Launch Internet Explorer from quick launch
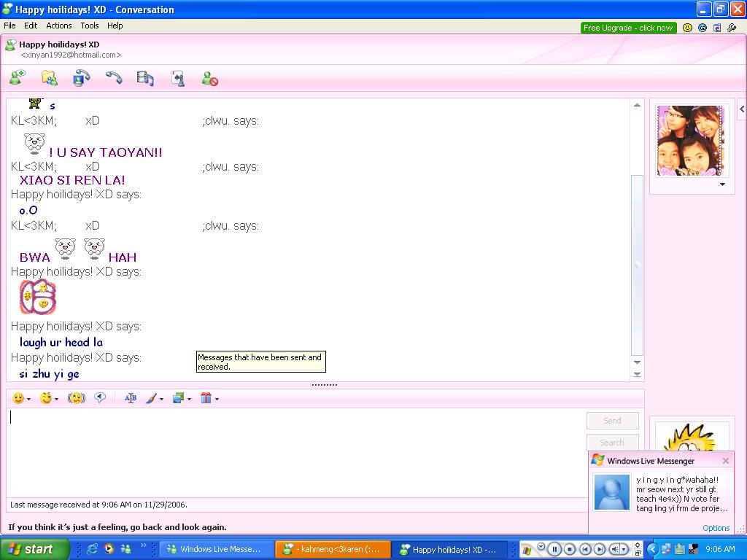The width and height of the screenshot is (747, 560). (93, 549)
